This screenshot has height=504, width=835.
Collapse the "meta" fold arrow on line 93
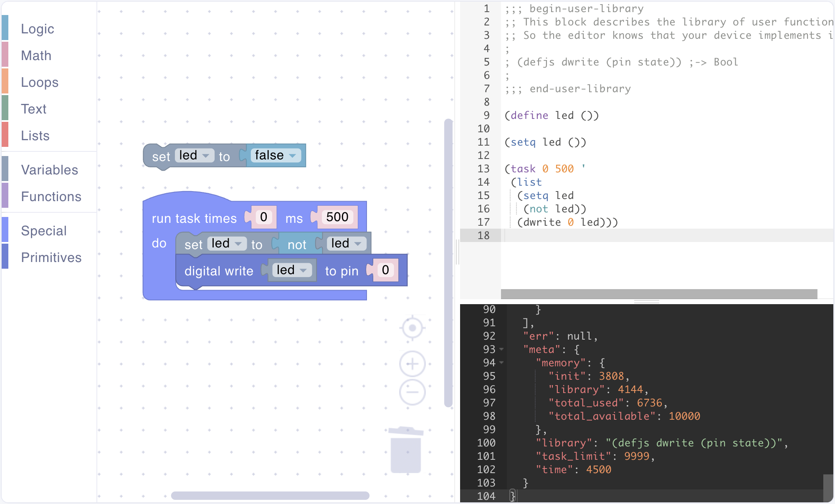coord(501,349)
